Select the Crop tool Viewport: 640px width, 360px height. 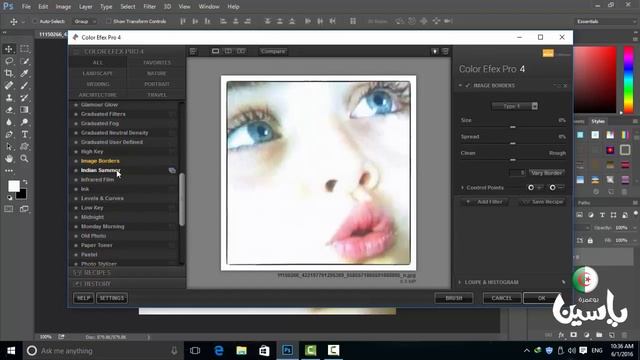pyautogui.click(x=9, y=73)
